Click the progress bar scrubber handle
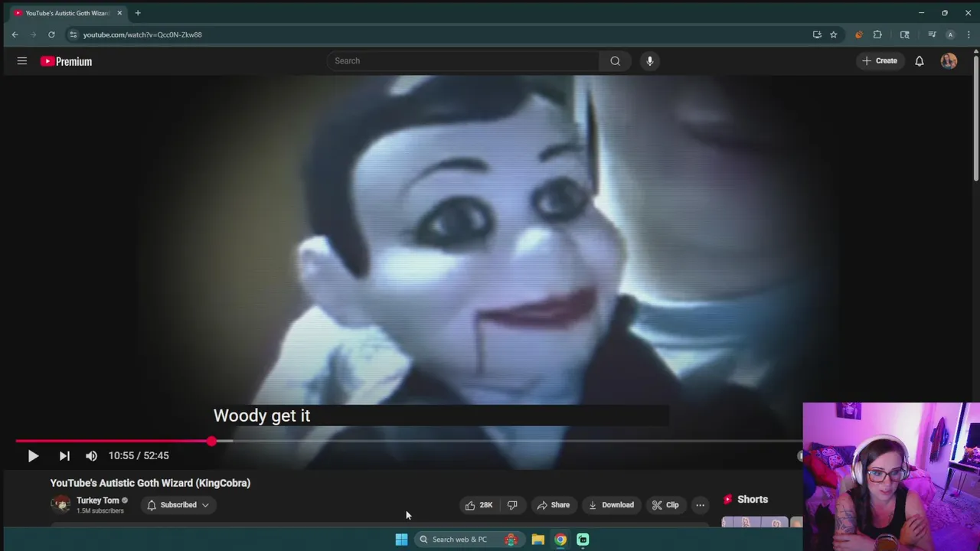980x551 pixels. coord(211,442)
